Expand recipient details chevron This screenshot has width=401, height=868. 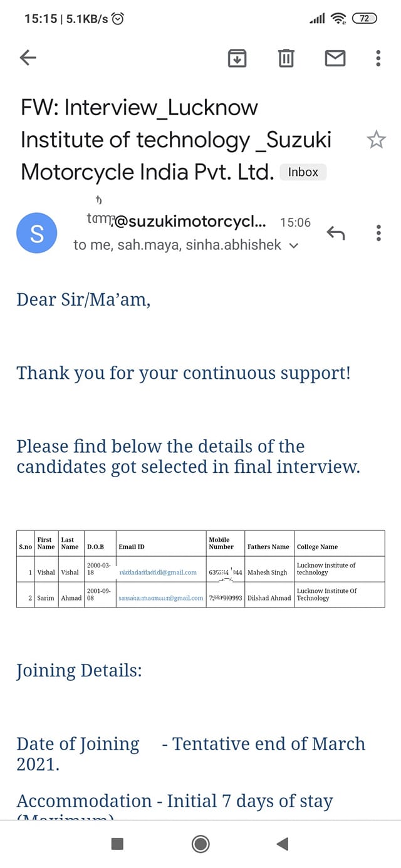(294, 246)
